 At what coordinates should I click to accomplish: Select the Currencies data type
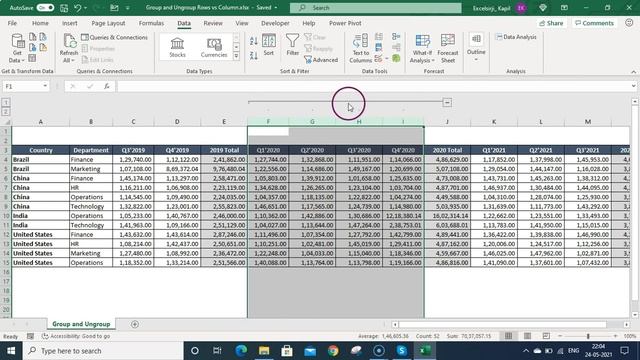pos(214,47)
